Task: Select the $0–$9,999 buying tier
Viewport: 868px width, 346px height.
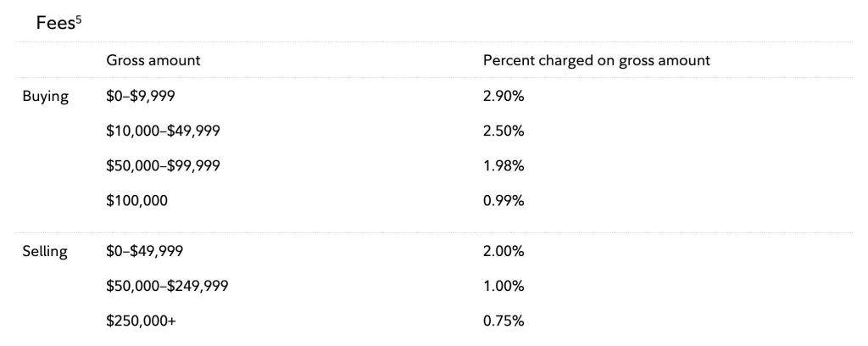Action: click(x=143, y=97)
